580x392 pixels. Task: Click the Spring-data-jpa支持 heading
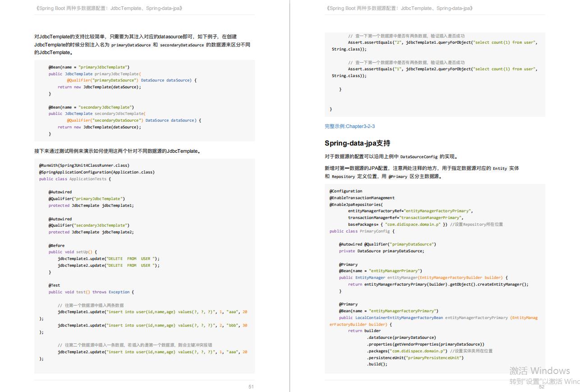pyautogui.click(x=358, y=143)
